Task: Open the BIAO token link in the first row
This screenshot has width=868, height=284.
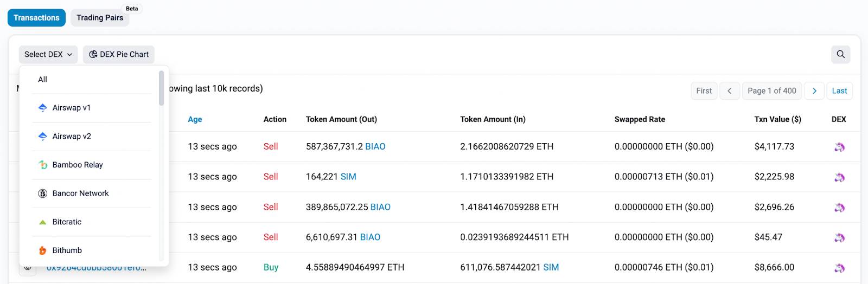Action: point(375,147)
